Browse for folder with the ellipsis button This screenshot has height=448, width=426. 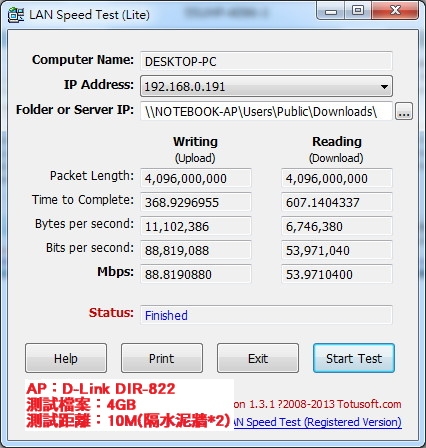[x=404, y=111]
